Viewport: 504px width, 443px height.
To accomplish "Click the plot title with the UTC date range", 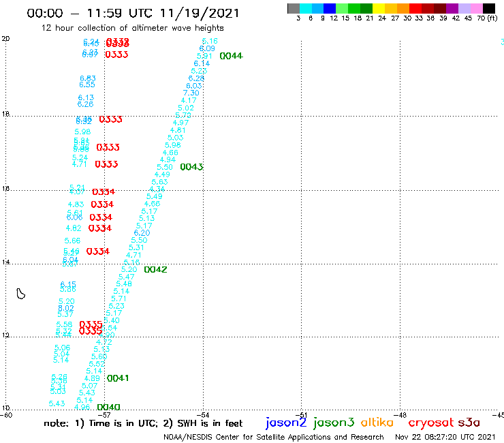I will click(133, 13).
